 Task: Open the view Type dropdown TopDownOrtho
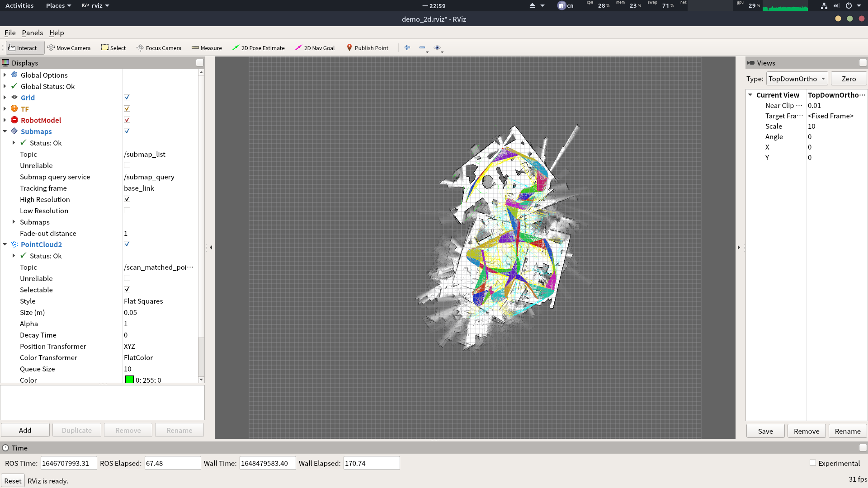797,79
